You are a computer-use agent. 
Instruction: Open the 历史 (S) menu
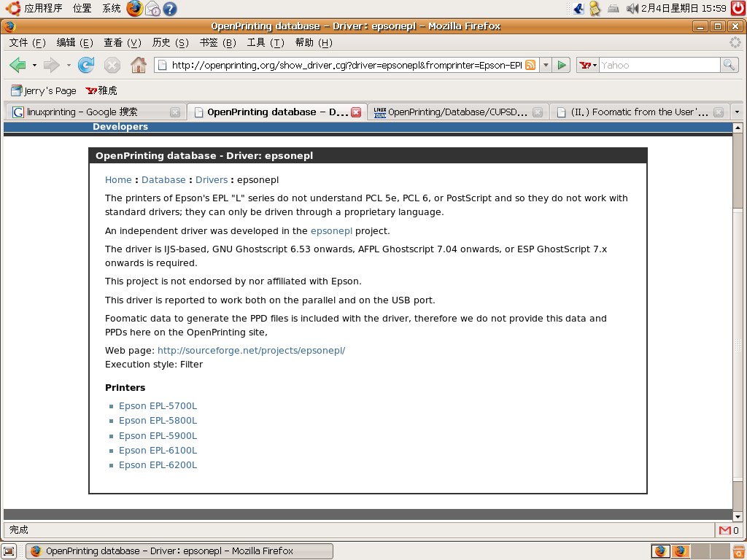[170, 43]
